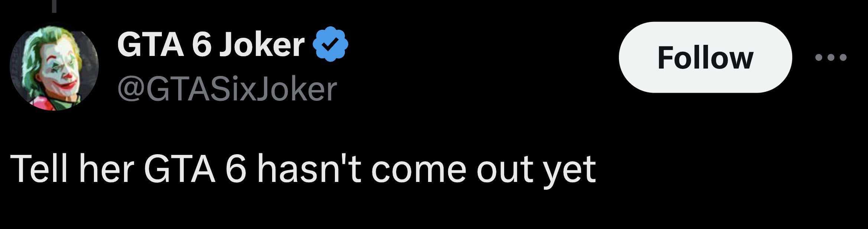This screenshot has width=868, height=229.
Task: Click the word "Follow" on the button
Action: pos(705,57)
